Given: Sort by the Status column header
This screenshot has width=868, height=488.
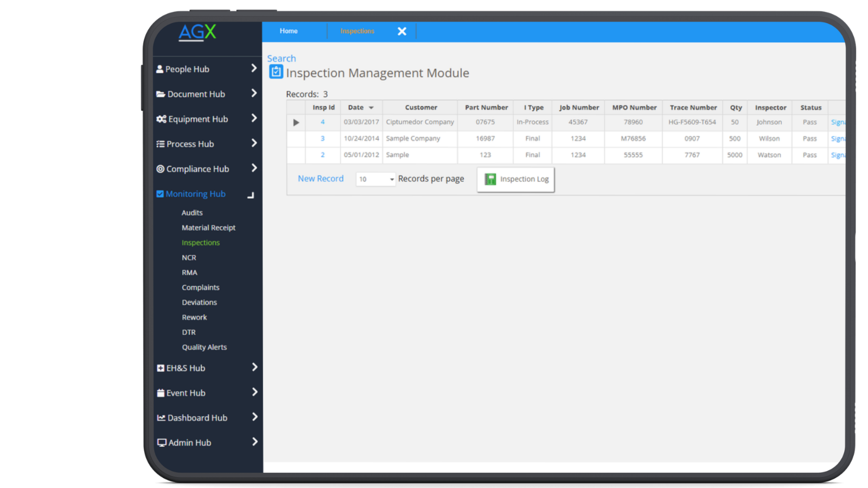Looking at the screenshot, I should tap(810, 107).
